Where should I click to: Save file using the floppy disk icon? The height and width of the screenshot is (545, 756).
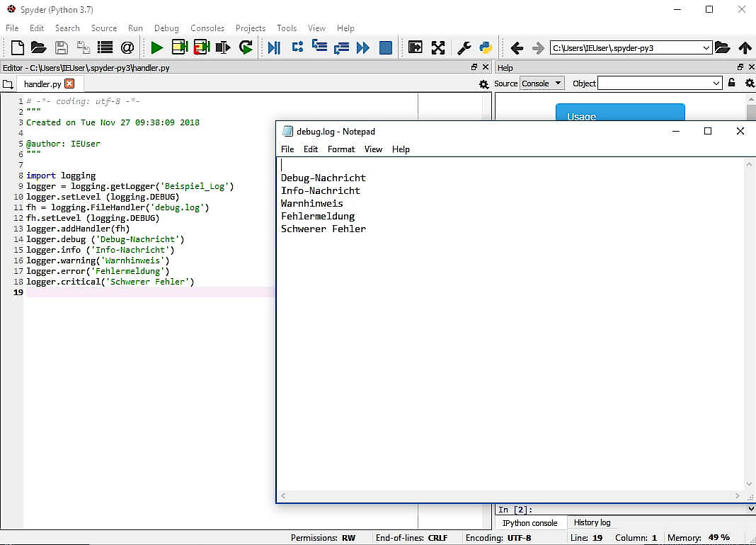coord(62,47)
